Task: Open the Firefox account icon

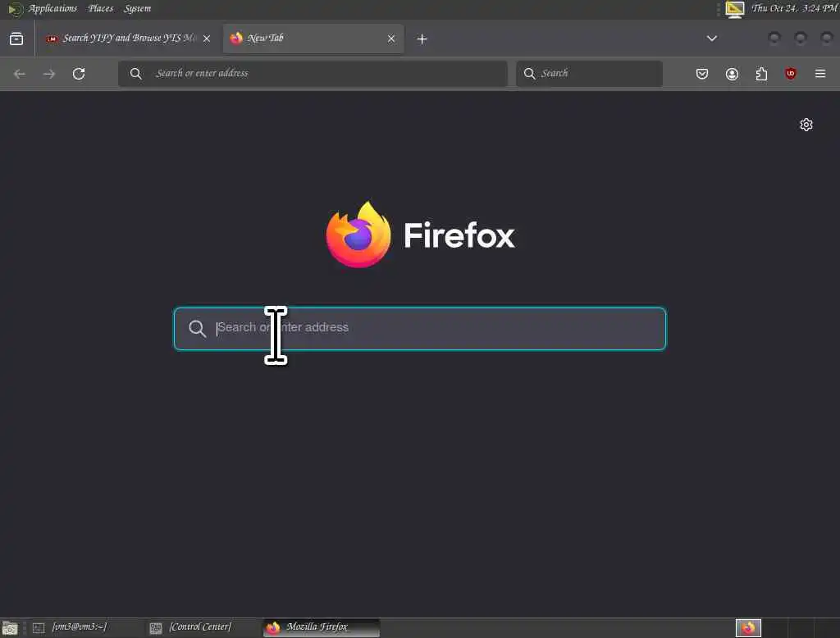Action: point(732,73)
